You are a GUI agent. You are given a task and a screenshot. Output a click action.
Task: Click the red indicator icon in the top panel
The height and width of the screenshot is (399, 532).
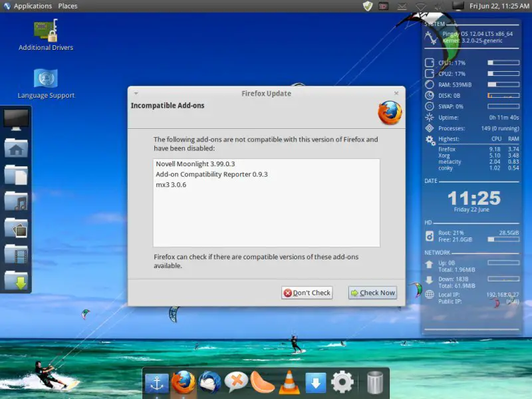coord(384,6)
